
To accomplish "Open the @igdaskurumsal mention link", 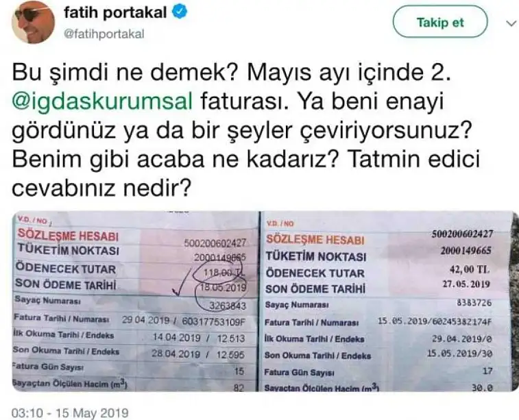I will click(x=102, y=101).
